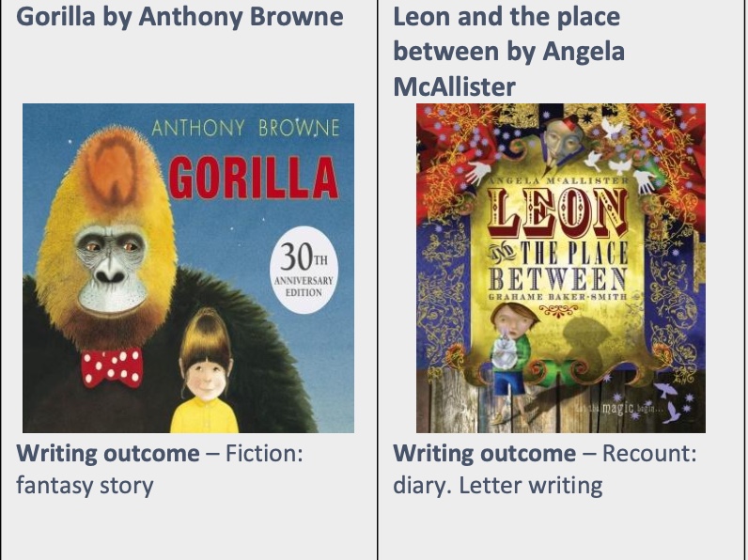Click the Gorilla book cover image
This screenshot has width=748, height=560.
[188, 268]
